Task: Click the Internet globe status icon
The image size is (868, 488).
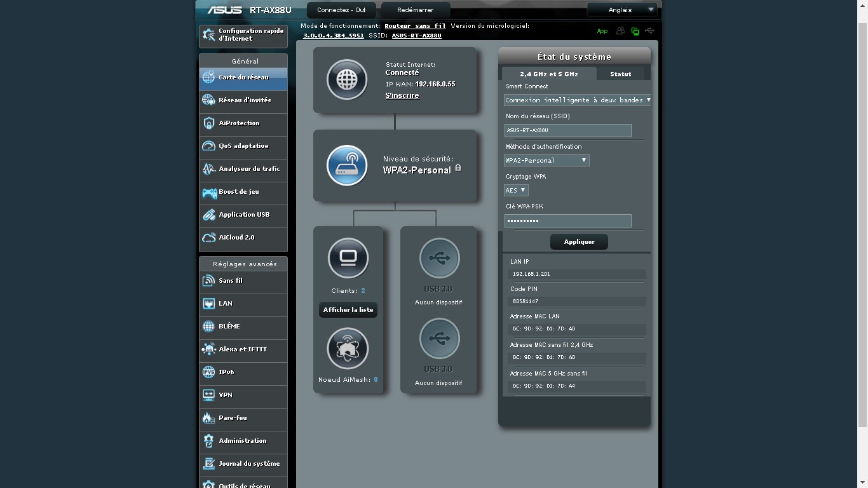Action: pos(347,79)
